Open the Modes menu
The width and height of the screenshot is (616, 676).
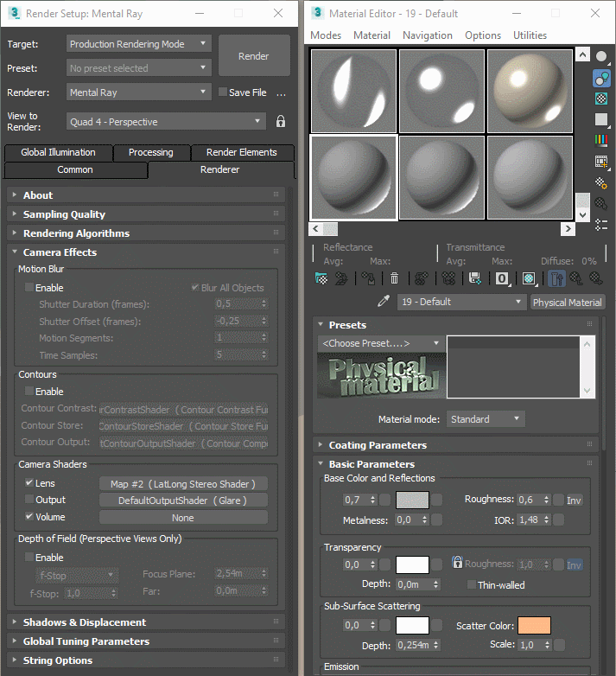click(x=326, y=35)
